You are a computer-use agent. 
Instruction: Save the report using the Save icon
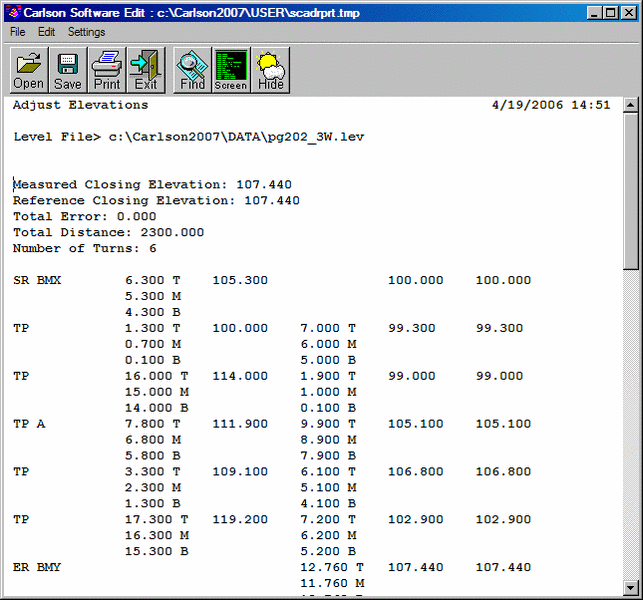point(68,70)
